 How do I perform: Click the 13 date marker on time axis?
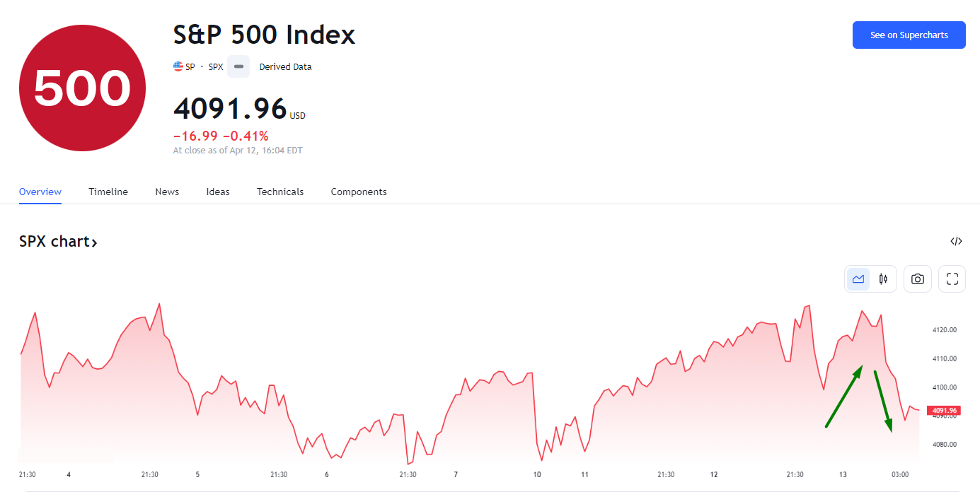pyautogui.click(x=843, y=474)
